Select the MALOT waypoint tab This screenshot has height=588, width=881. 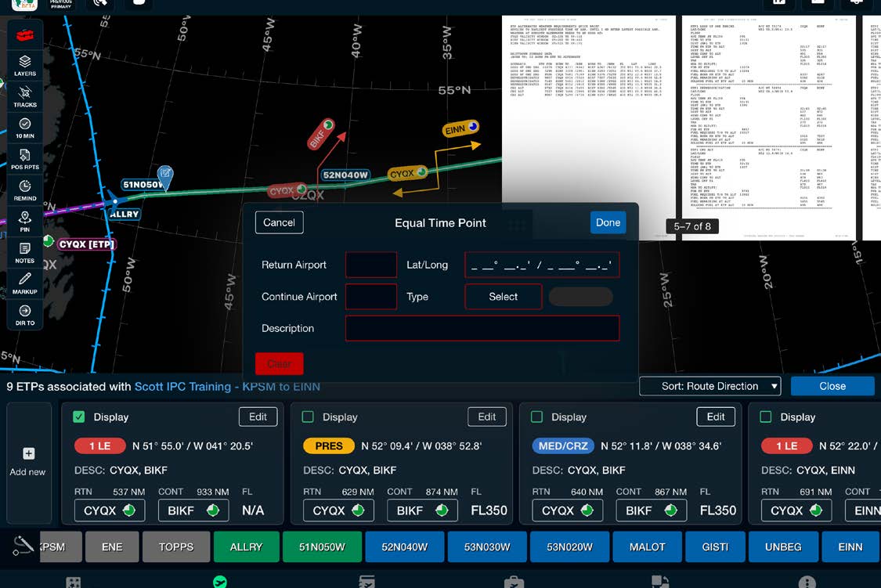coord(648,547)
